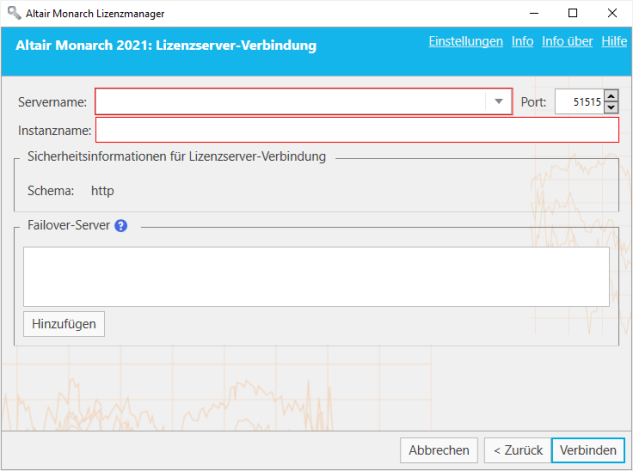Click the Abbrechen button
633x471 pixels.
(439, 450)
